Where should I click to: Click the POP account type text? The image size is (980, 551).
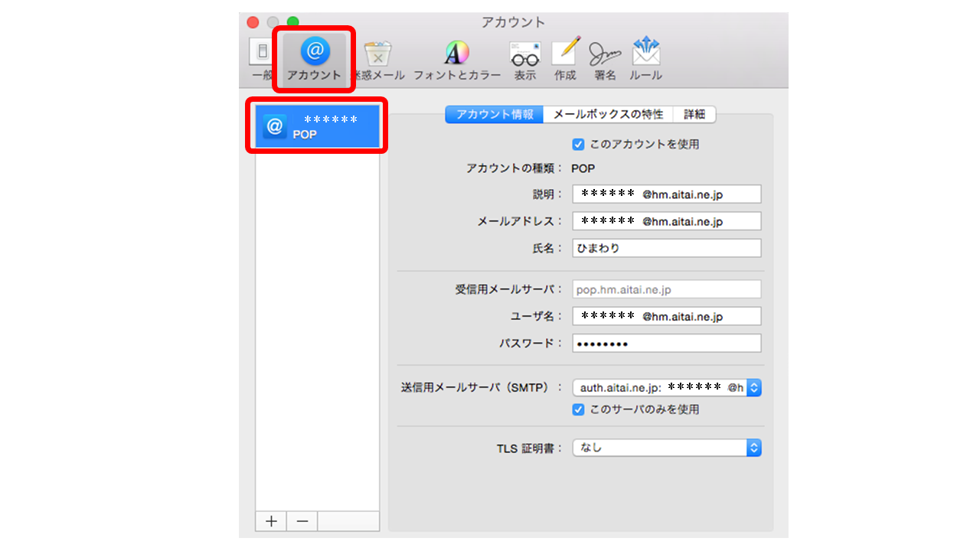[583, 168]
